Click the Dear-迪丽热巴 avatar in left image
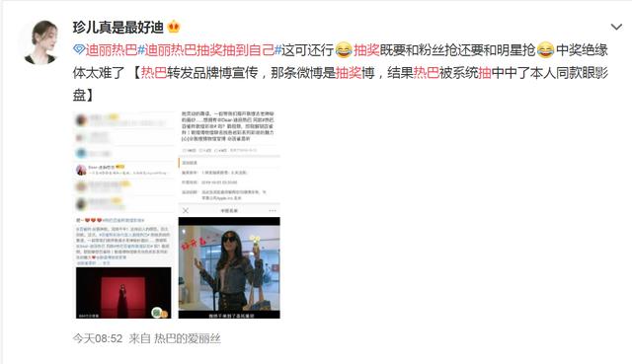This screenshot has height=364, width=632. [x=81, y=170]
